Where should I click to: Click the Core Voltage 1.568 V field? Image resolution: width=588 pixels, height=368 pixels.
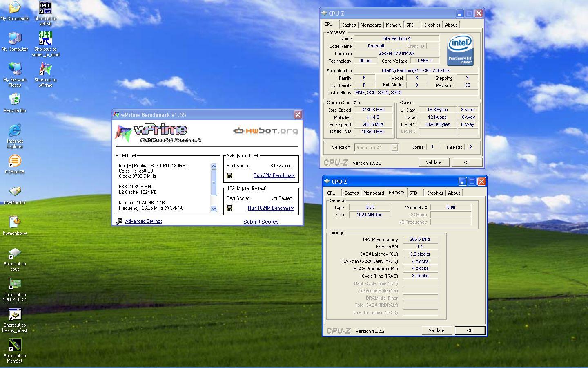[425, 61]
